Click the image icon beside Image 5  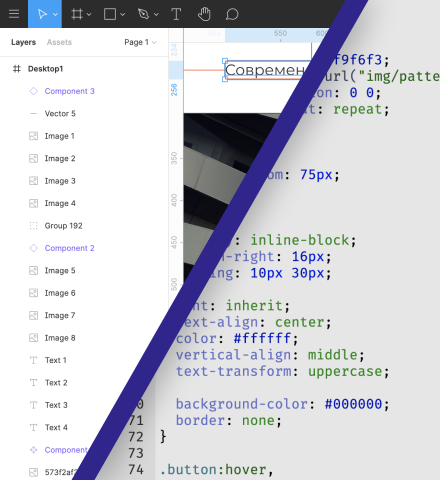point(33,270)
